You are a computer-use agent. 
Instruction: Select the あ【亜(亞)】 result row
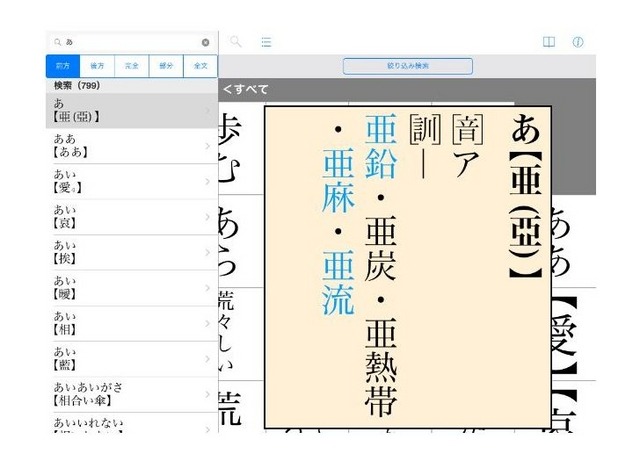pyautogui.click(x=132, y=111)
